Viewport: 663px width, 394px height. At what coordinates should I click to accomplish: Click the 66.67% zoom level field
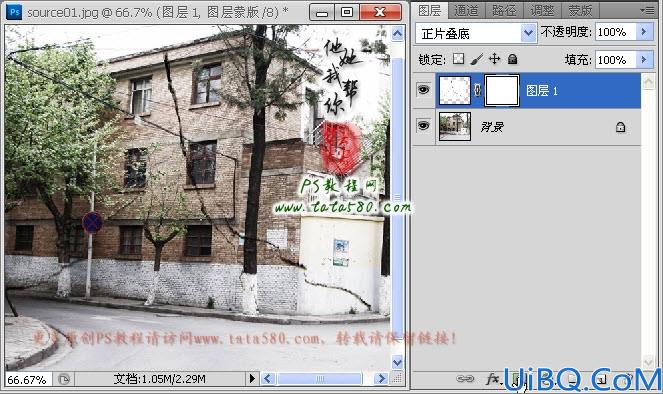tap(28, 379)
